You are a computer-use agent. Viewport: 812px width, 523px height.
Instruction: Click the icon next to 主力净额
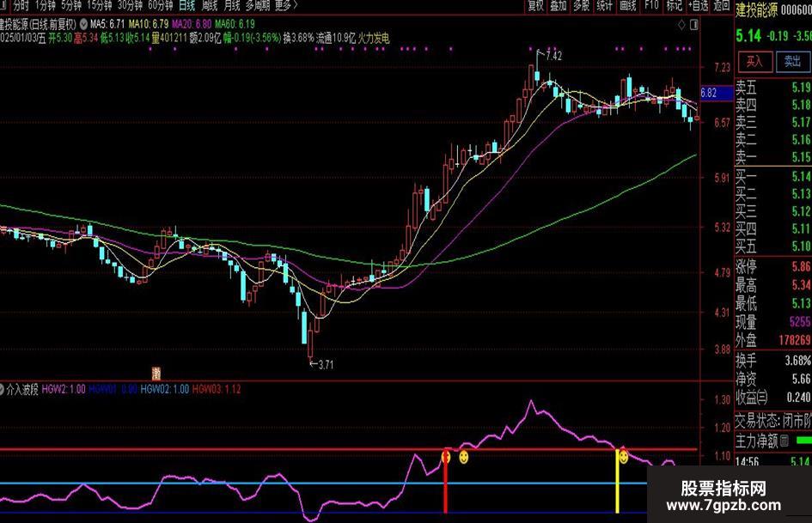784,441
